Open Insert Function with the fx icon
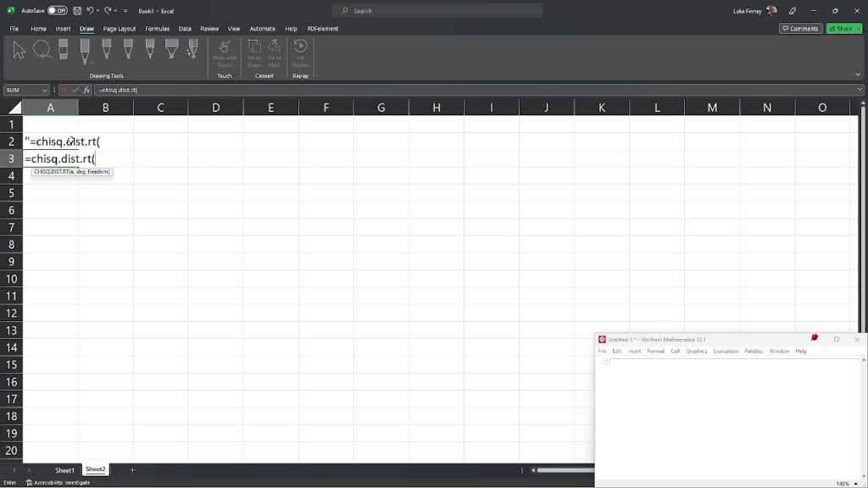The image size is (868, 488). click(86, 90)
